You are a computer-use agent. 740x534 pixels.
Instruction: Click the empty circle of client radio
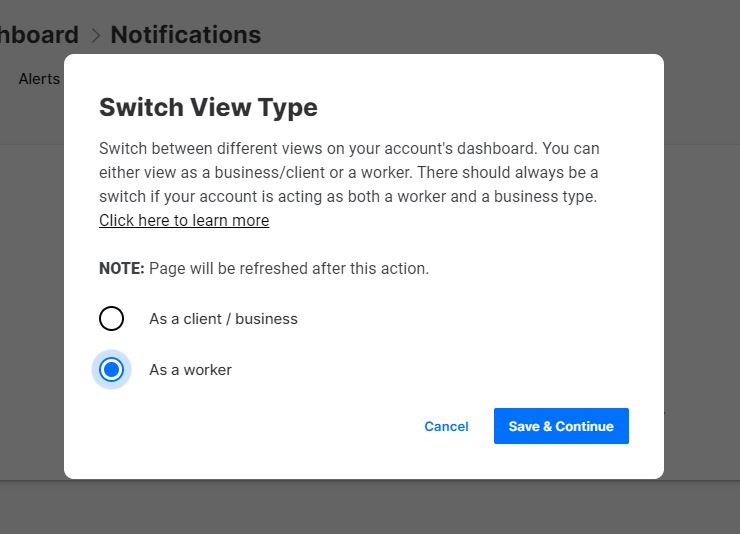112,319
